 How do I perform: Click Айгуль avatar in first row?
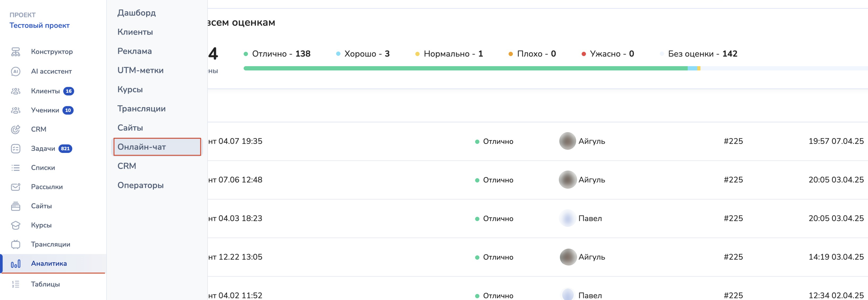(x=567, y=141)
